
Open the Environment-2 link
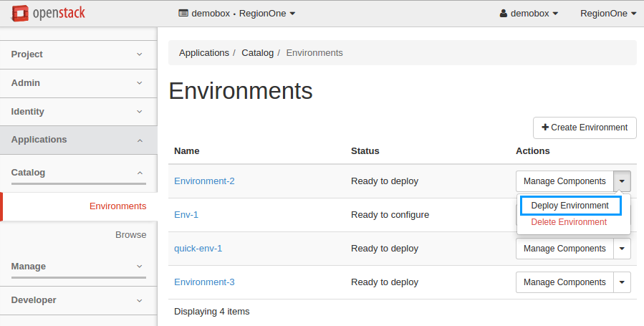(204, 181)
